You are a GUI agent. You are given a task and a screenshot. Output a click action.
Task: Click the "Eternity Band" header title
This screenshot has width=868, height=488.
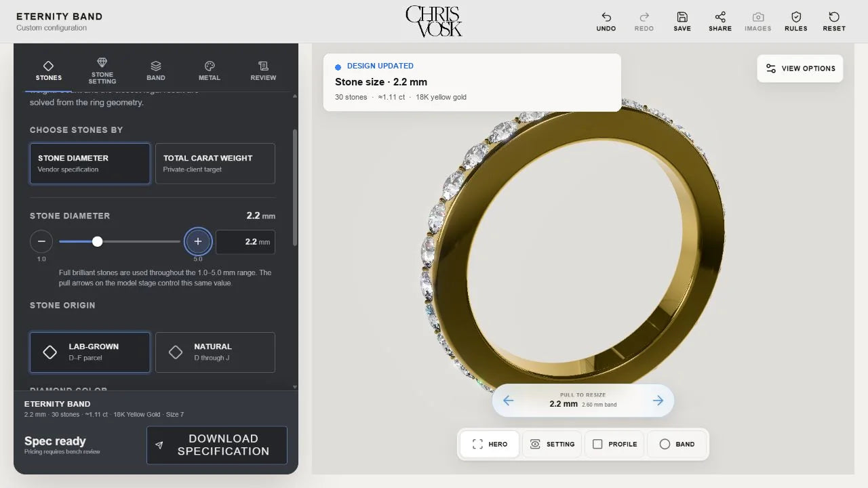[60, 16]
